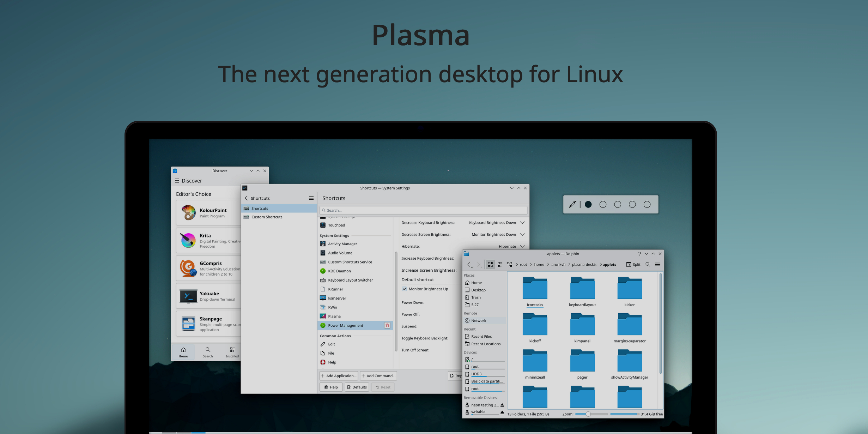Click the Add Command button

(x=378, y=376)
